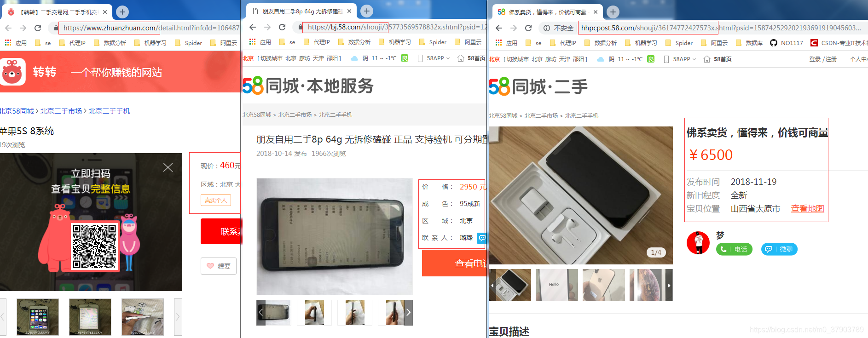
Task: Reload the bj.58.com page
Action: click(282, 27)
